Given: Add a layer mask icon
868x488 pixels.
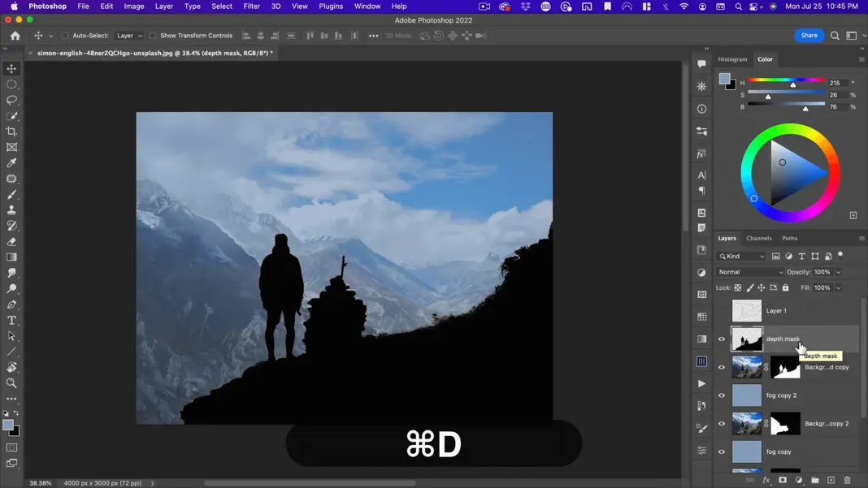Looking at the screenshot, I should 782,480.
